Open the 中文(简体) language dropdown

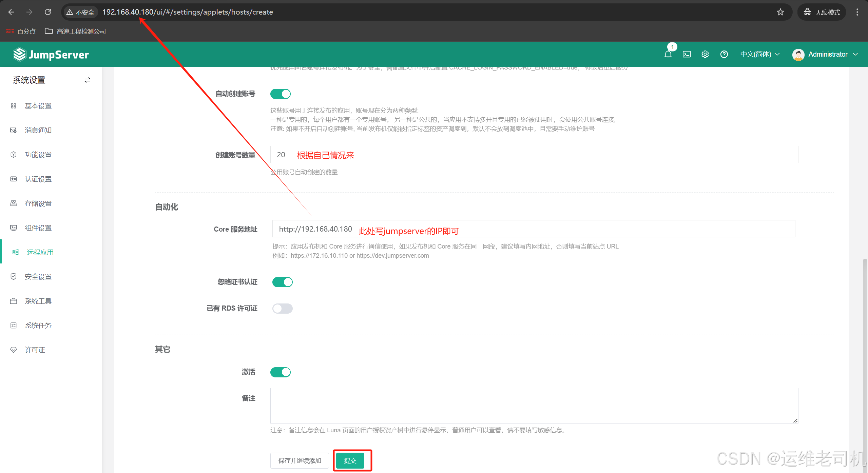[760, 54]
